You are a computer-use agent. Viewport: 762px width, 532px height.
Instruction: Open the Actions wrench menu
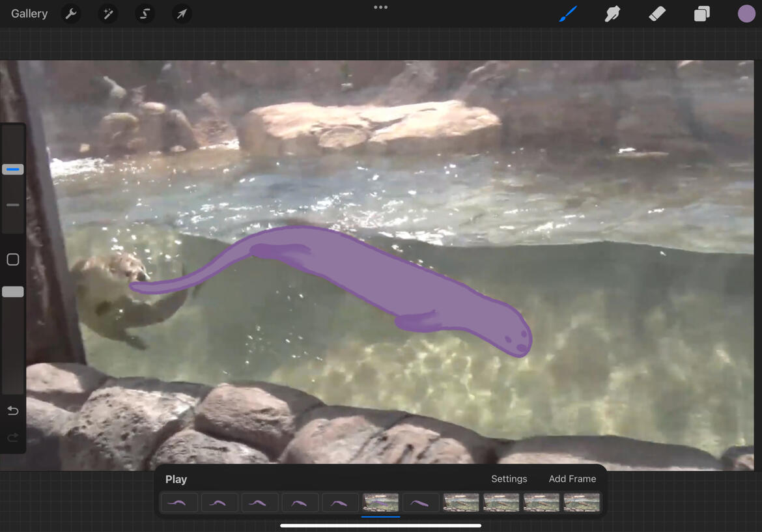coord(71,14)
